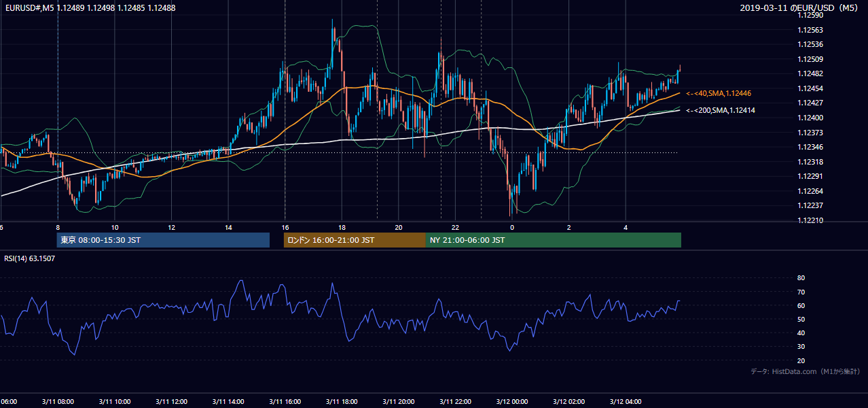Click the RSI(14) 63.1507 indicator label
This screenshot has height=408, width=868.
coord(30,258)
